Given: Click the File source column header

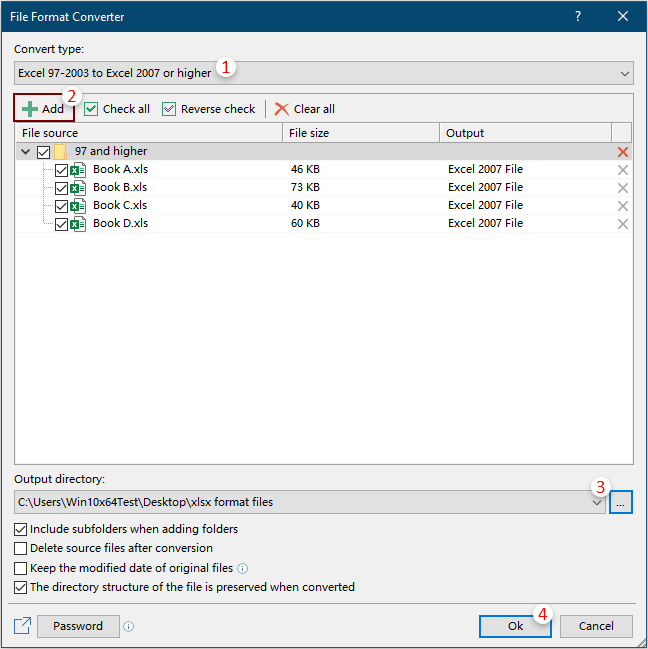Looking at the screenshot, I should click(149, 133).
